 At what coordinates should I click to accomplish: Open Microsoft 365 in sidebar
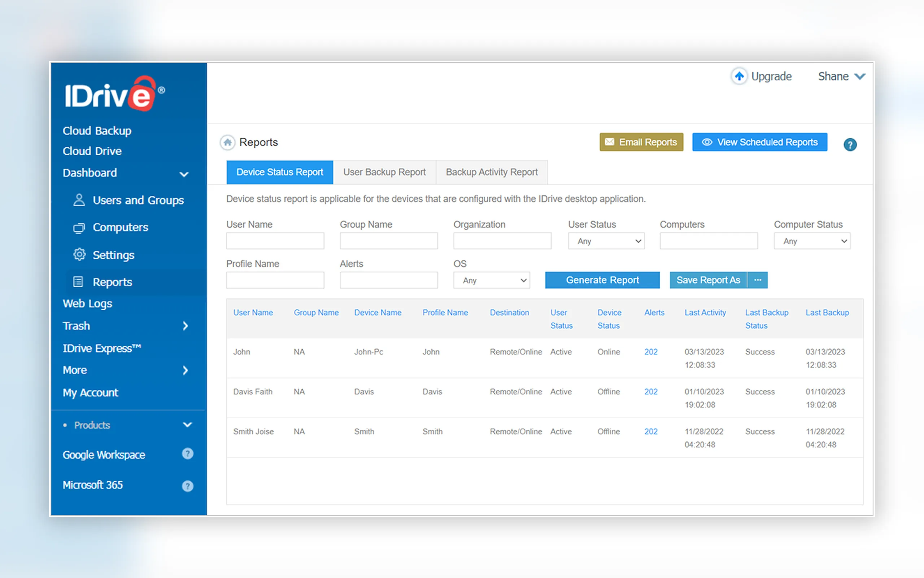coord(93,485)
